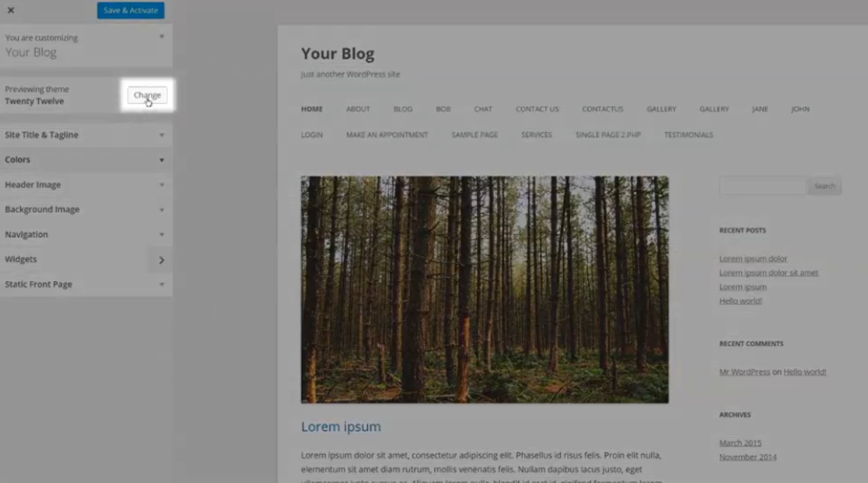This screenshot has height=483, width=868.
Task: Open the Lorem ipsum post title
Action: [341, 426]
